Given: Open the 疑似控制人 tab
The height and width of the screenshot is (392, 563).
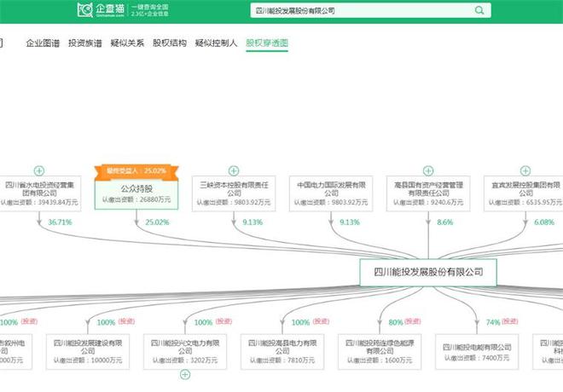Looking at the screenshot, I should (x=216, y=43).
